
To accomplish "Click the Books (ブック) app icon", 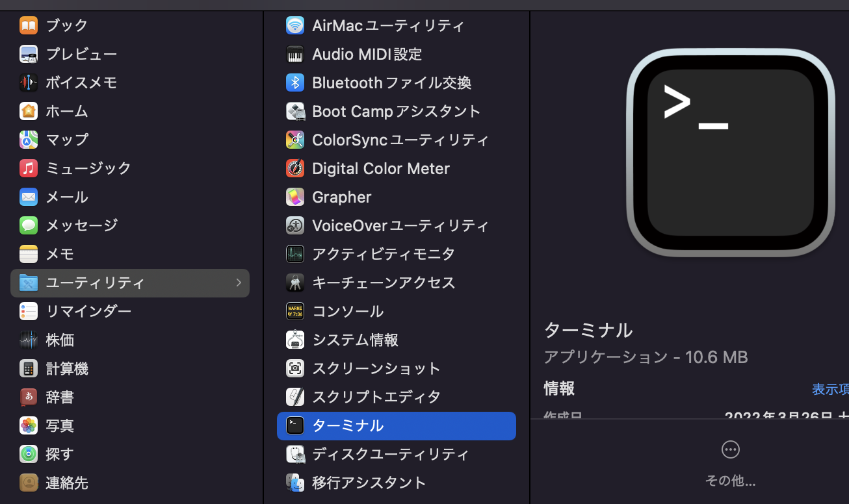I will click(x=29, y=26).
